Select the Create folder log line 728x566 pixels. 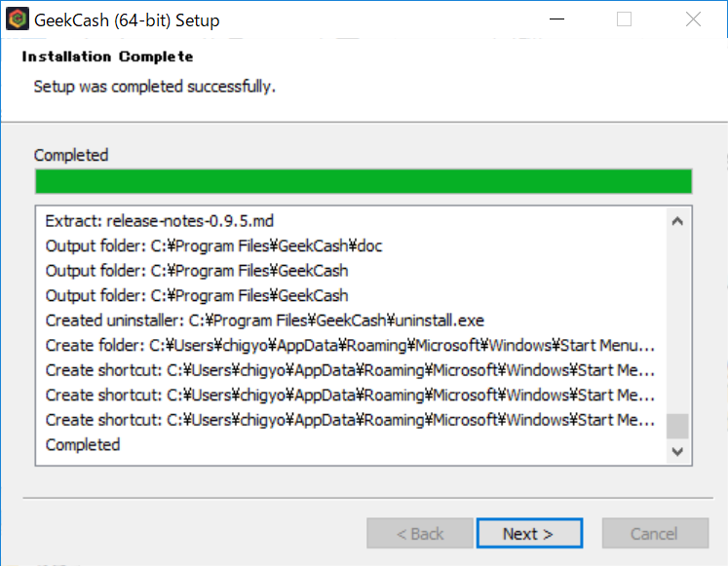[350, 346]
